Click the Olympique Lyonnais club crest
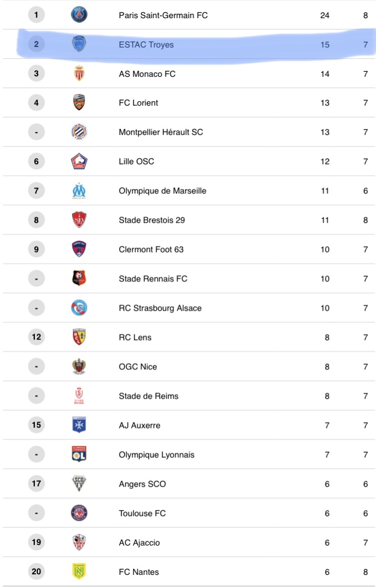Image resolution: width=376 pixels, height=588 pixels. (x=79, y=454)
